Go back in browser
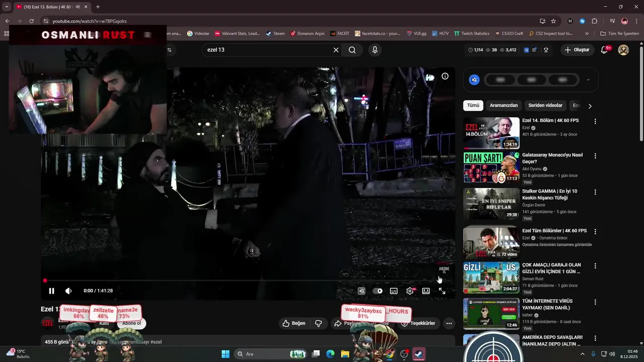Screen dimensions: 644x362 pyautogui.click(x=7, y=21)
